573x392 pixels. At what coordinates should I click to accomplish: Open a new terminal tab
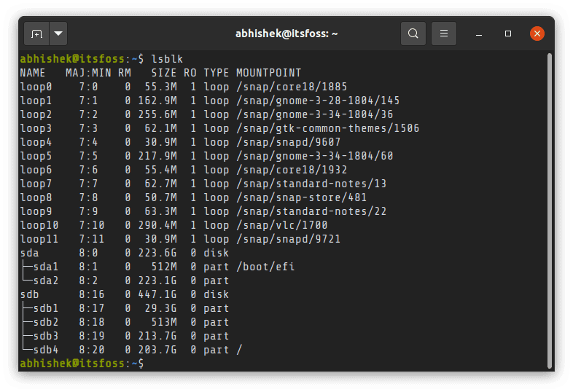pos(36,34)
